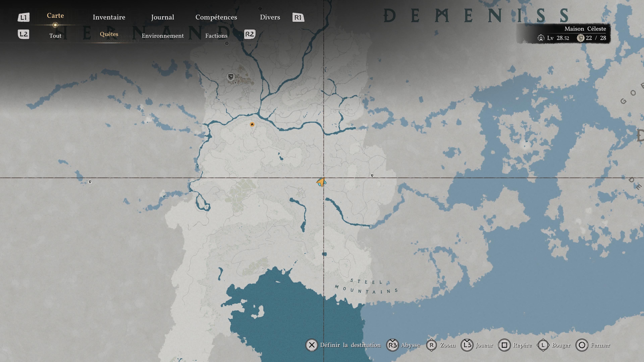Screen dimensions: 644x362
Task: Click the level chevron emblem icon
Action: [541, 38]
